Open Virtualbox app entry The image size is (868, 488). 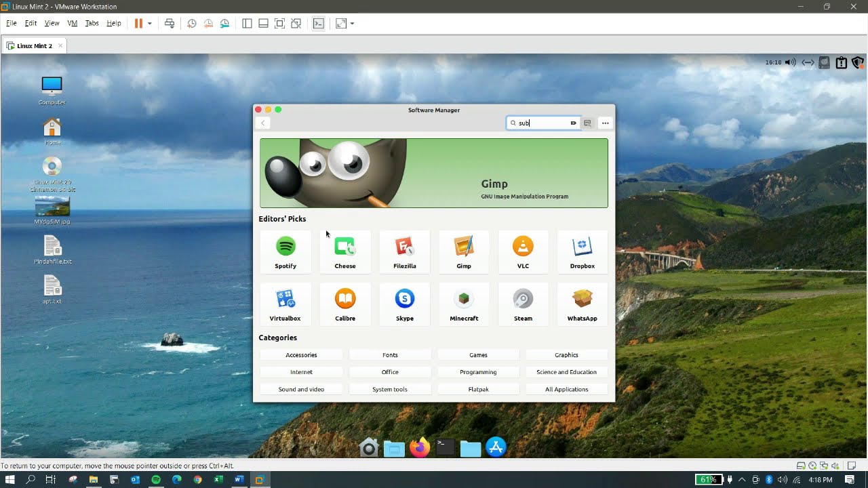tap(285, 304)
